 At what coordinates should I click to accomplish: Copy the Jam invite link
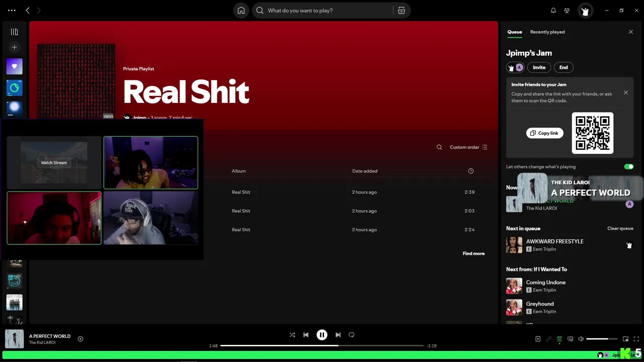(x=544, y=133)
